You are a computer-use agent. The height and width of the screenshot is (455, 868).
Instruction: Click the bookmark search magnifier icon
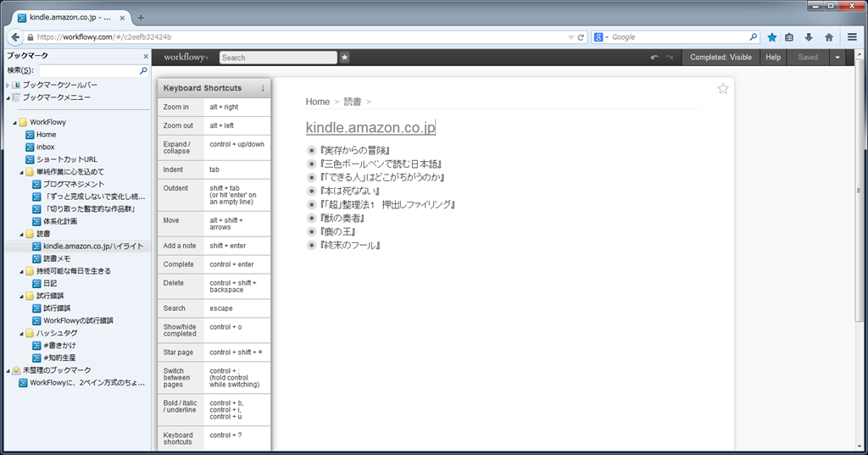(x=143, y=70)
